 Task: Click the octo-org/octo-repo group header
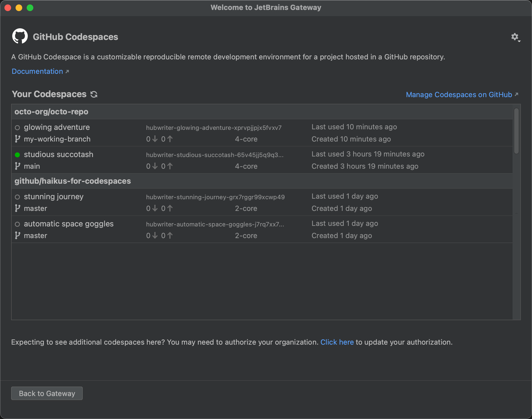(262, 112)
